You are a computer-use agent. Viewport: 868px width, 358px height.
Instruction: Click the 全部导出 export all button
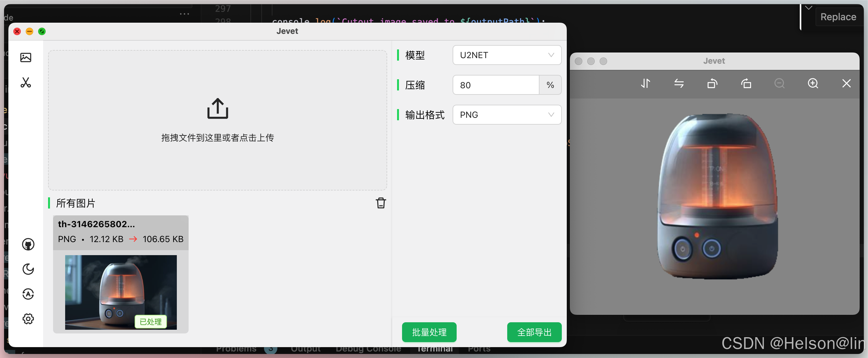(534, 332)
